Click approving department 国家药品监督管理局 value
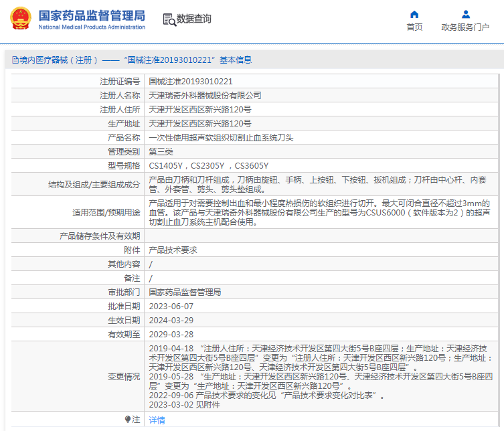504x431 pixels. 185,292
